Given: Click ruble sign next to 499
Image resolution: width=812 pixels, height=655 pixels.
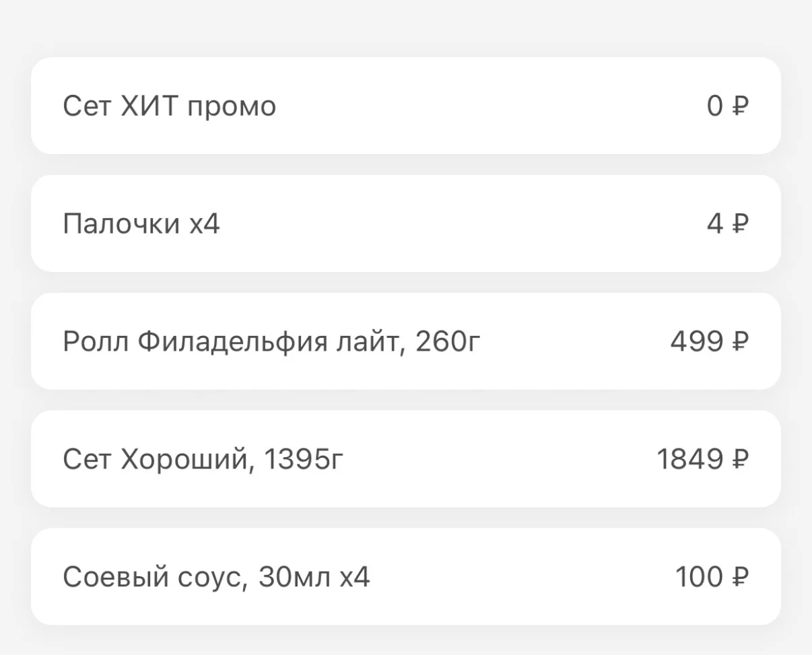Looking at the screenshot, I should tap(740, 341).
